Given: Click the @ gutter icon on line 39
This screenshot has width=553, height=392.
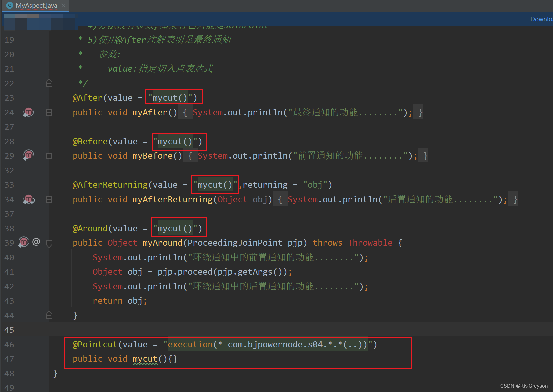Looking at the screenshot, I should (x=36, y=241).
